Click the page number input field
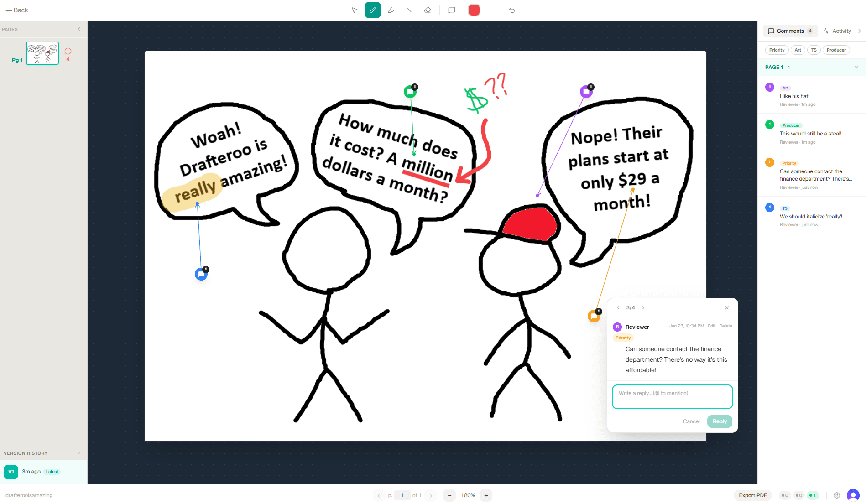 coord(402,495)
